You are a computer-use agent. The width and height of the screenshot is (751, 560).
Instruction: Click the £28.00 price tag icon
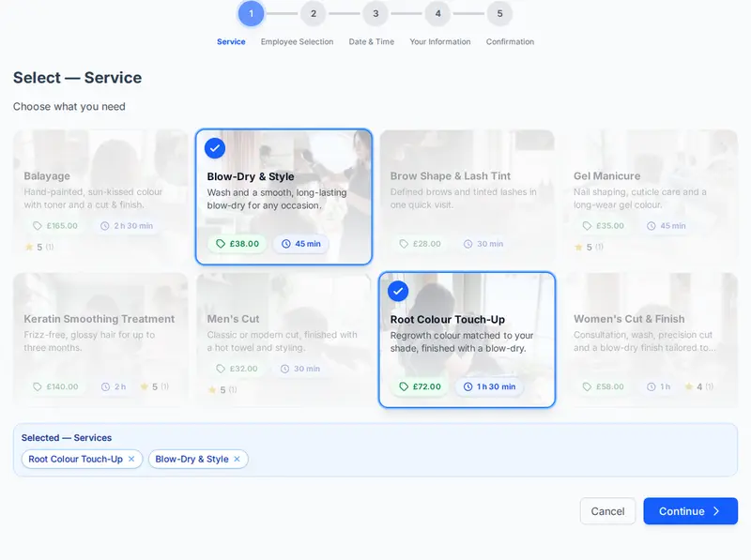[x=404, y=244]
